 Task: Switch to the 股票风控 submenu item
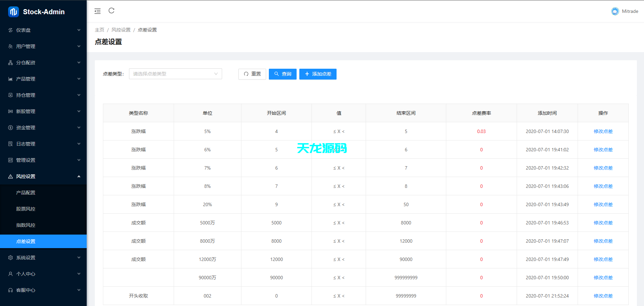click(25, 209)
